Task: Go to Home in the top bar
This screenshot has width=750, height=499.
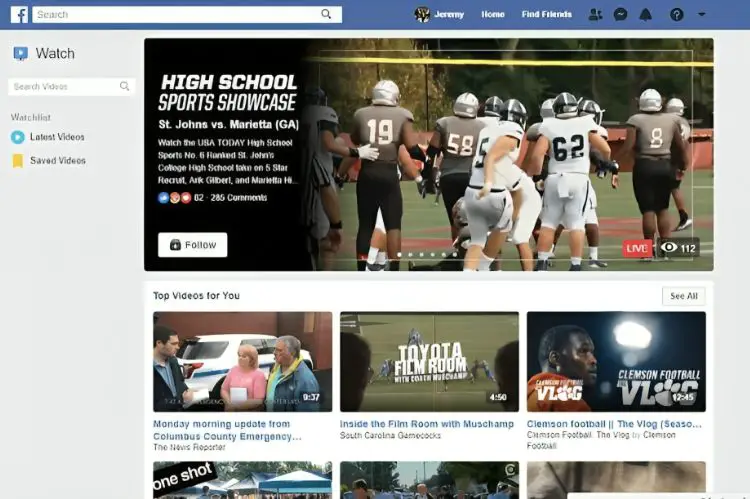Action: click(493, 14)
